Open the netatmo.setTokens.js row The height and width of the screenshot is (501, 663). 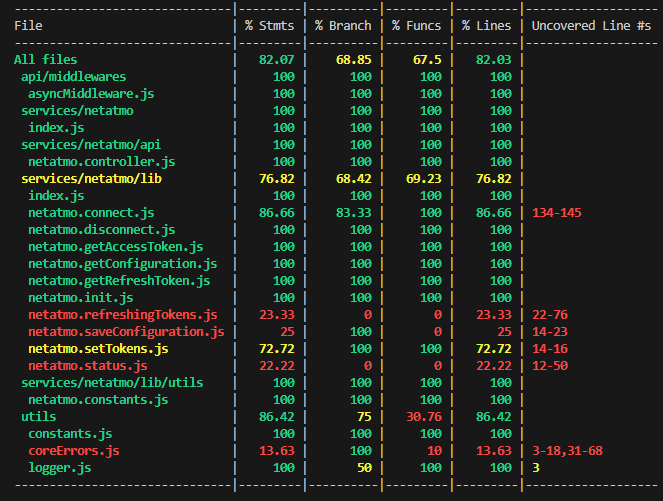tap(97, 349)
